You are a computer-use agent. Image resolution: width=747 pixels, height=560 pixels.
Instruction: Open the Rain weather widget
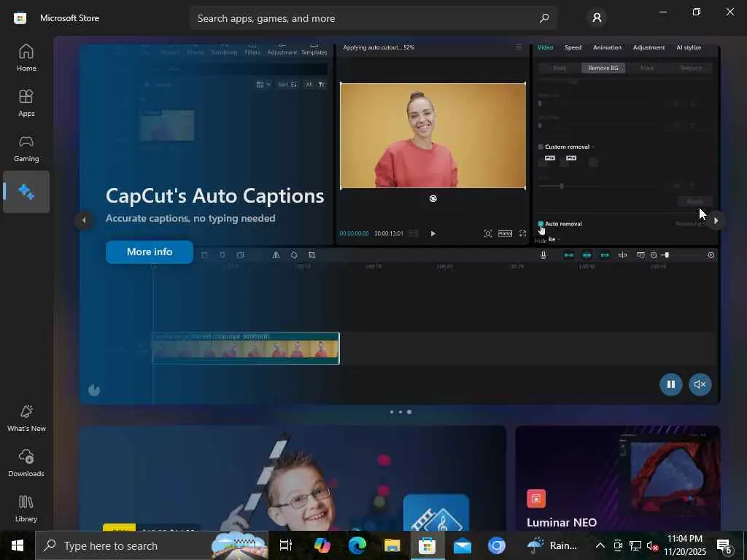552,545
